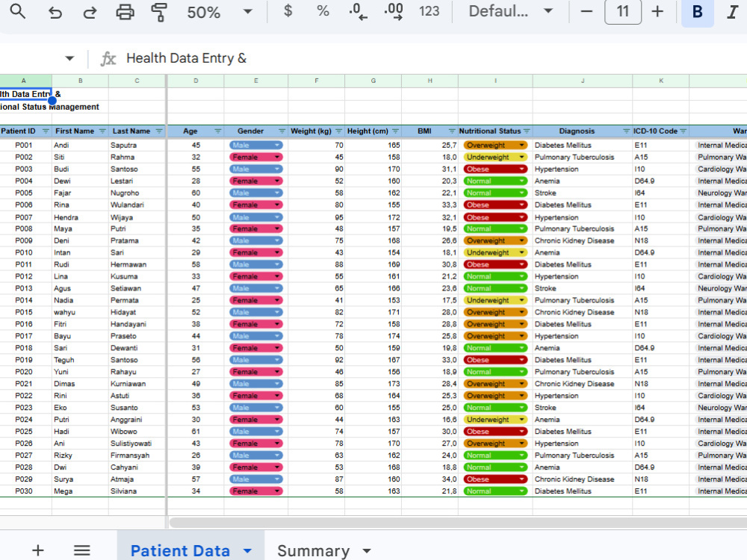This screenshot has width=747, height=560.
Task: Open Normal status chip for P030 Mega
Action: (495, 491)
